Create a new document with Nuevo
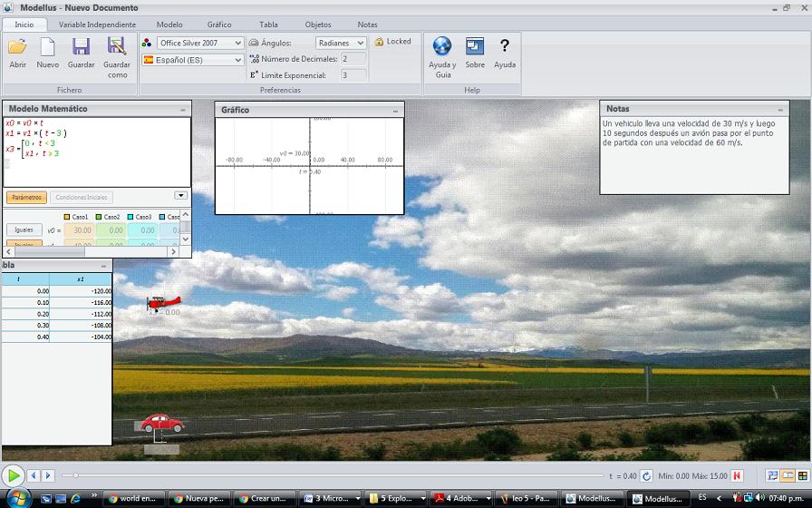812x508 pixels. [48, 53]
